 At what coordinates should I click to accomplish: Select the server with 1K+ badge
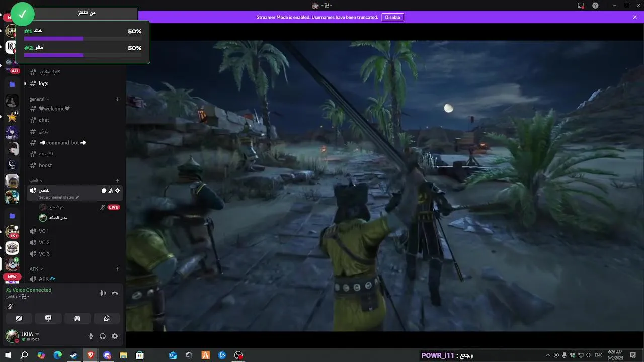[x=12, y=232]
